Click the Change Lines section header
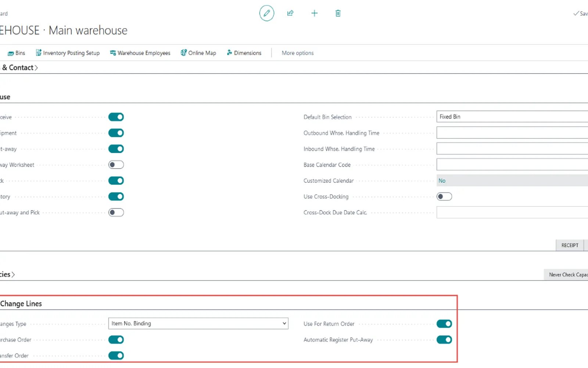Viewport: 588px width, 368px height. tap(21, 304)
